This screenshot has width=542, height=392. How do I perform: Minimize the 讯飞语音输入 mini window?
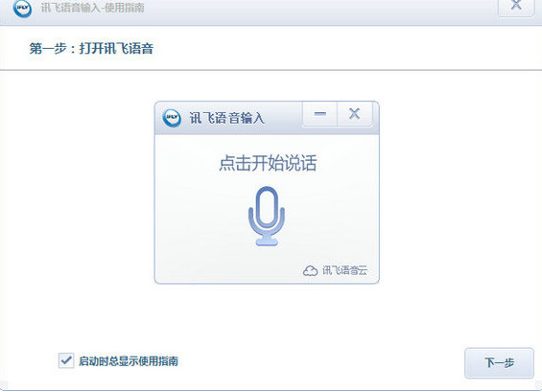[320, 114]
